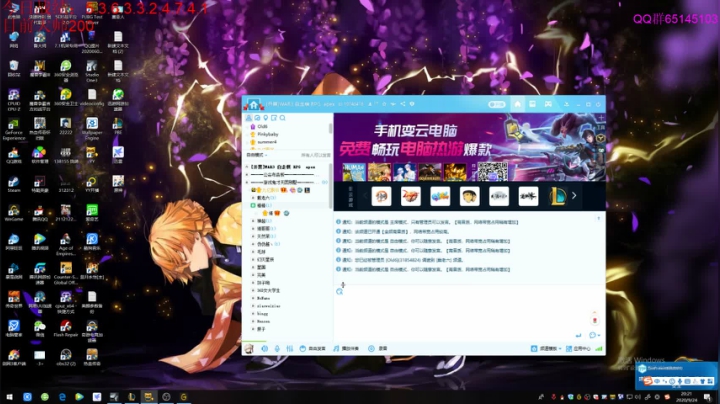Viewport: 720px width, 404px height.
Task: Open Wallpaper Engine desktop shortcut
Action: click(x=92, y=129)
